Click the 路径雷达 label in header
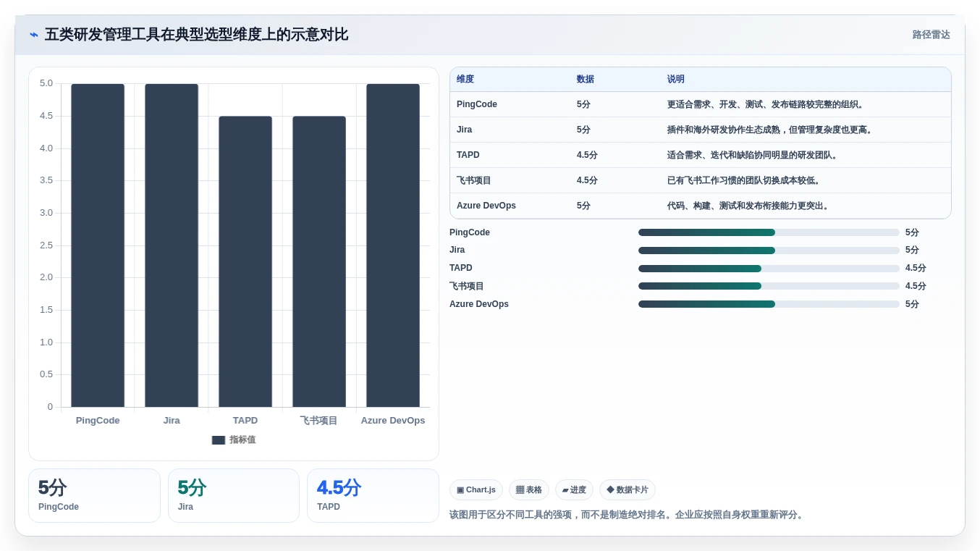 (x=931, y=35)
